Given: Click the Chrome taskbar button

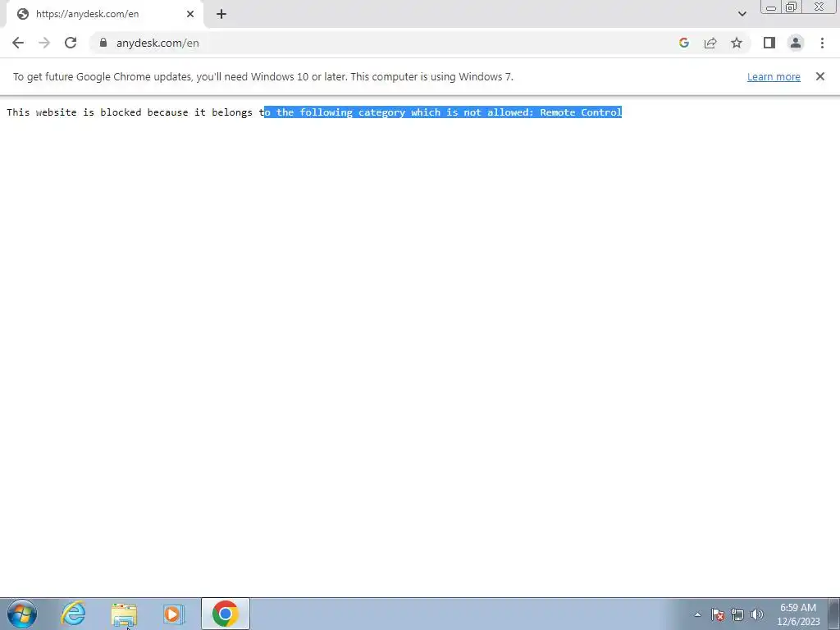Looking at the screenshot, I should point(226,614).
